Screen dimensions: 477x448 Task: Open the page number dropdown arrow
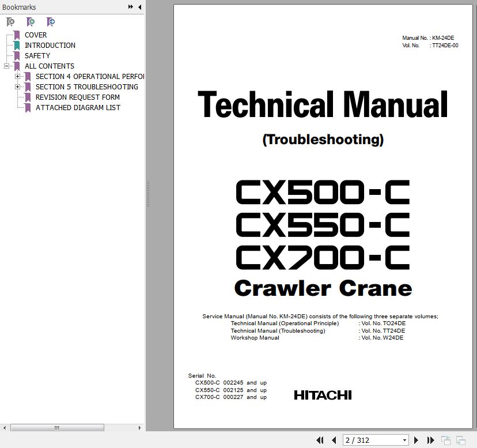(x=404, y=440)
